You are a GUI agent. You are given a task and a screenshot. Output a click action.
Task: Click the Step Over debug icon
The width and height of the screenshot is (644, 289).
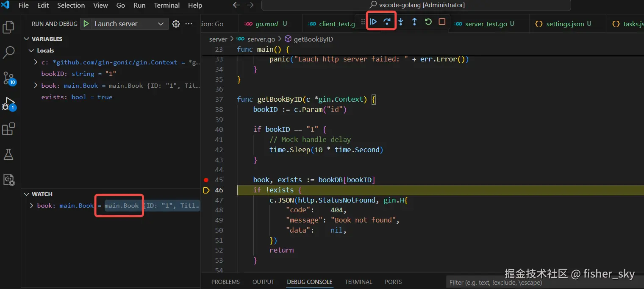click(x=387, y=21)
